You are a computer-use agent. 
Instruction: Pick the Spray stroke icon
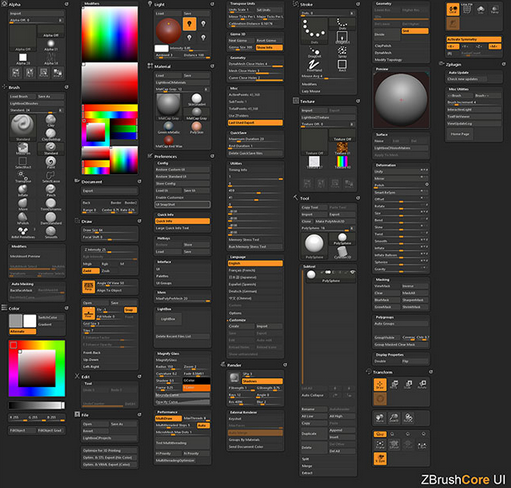click(x=342, y=51)
